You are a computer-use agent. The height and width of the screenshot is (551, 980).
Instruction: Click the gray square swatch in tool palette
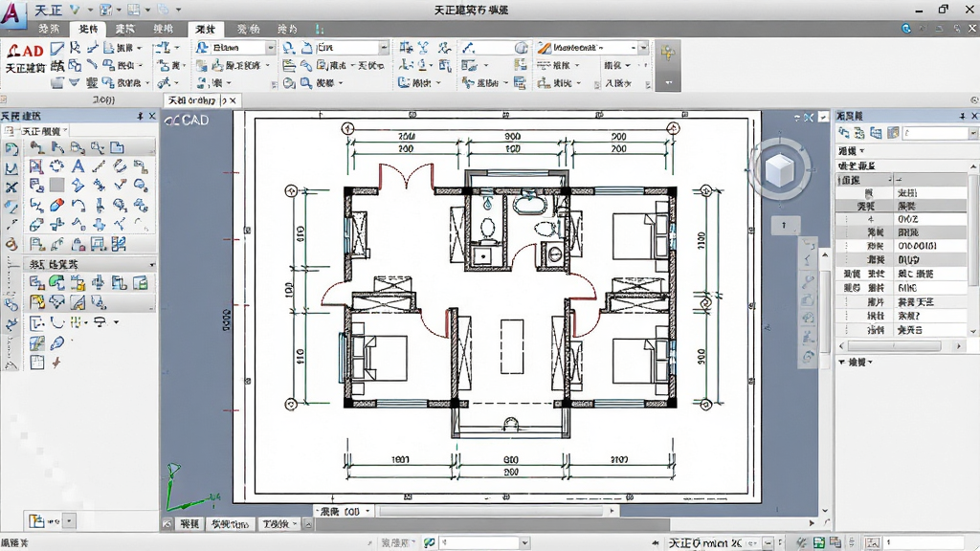pyautogui.click(x=56, y=185)
